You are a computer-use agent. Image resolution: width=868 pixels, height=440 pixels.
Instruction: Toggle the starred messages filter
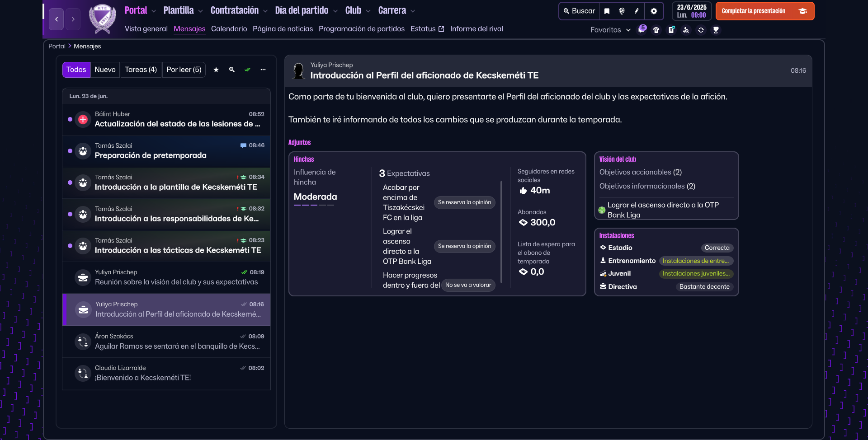216,70
